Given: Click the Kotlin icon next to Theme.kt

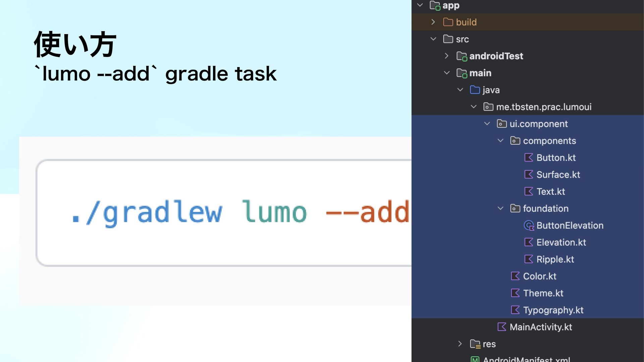Looking at the screenshot, I should (x=515, y=293).
